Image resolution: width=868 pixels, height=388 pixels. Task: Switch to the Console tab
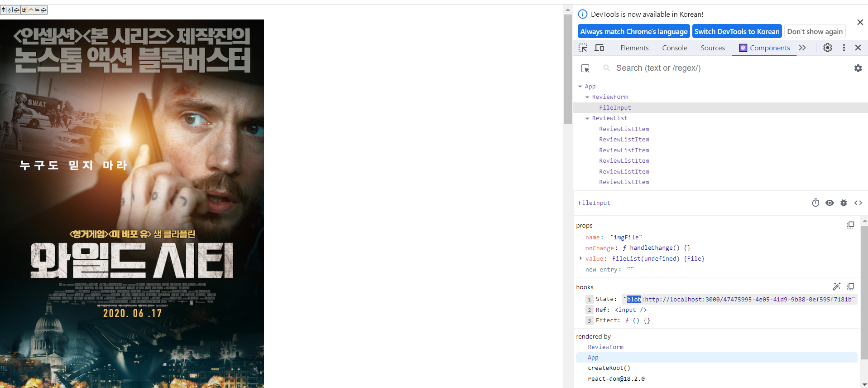pyautogui.click(x=675, y=48)
